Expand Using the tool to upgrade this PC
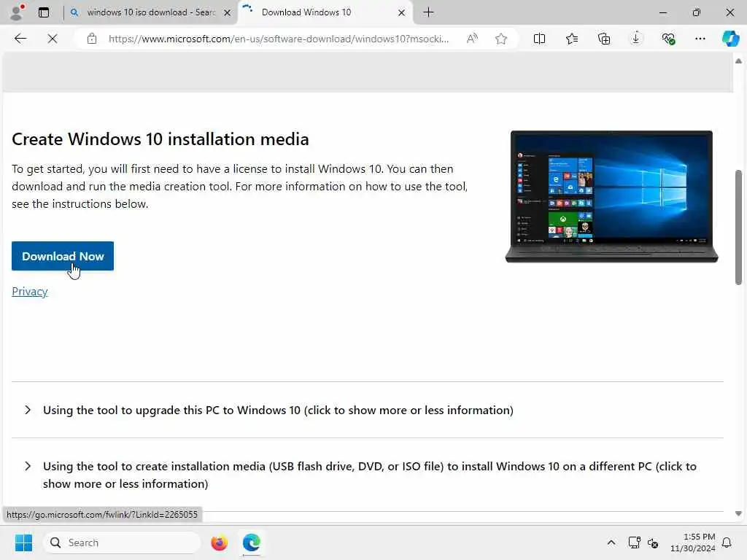747x560 pixels. pos(278,410)
